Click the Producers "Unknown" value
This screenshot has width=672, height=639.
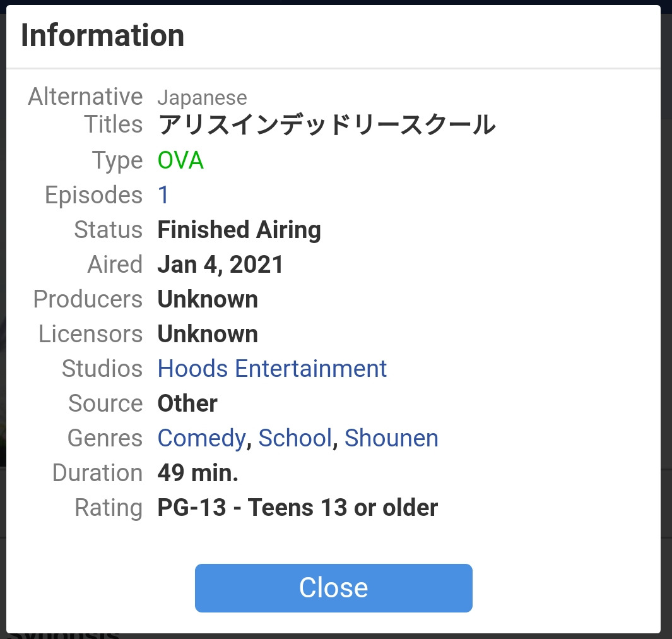[208, 300]
